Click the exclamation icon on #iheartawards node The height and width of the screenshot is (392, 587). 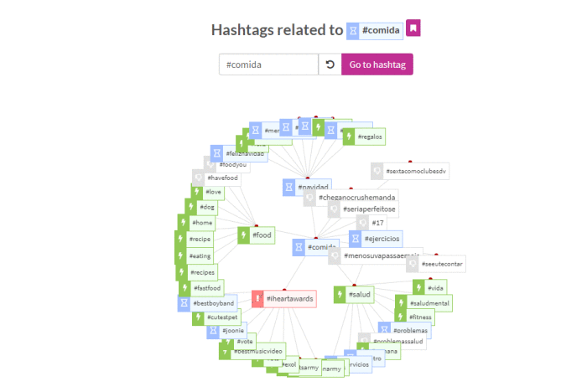[257, 299]
